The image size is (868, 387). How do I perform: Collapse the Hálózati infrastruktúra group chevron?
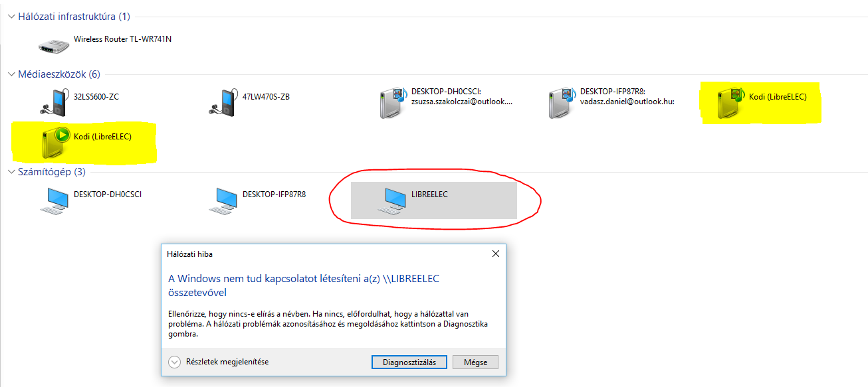pos(10,16)
